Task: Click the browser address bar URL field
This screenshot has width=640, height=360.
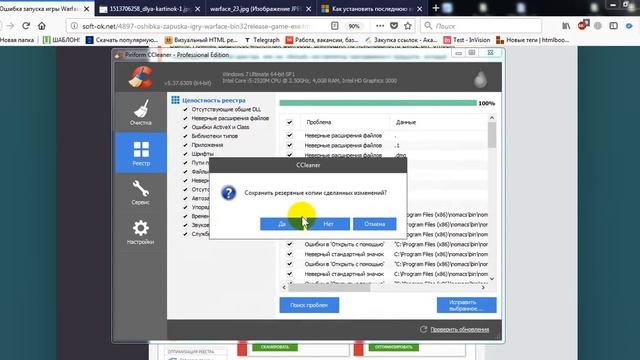Action: pyautogui.click(x=196, y=26)
